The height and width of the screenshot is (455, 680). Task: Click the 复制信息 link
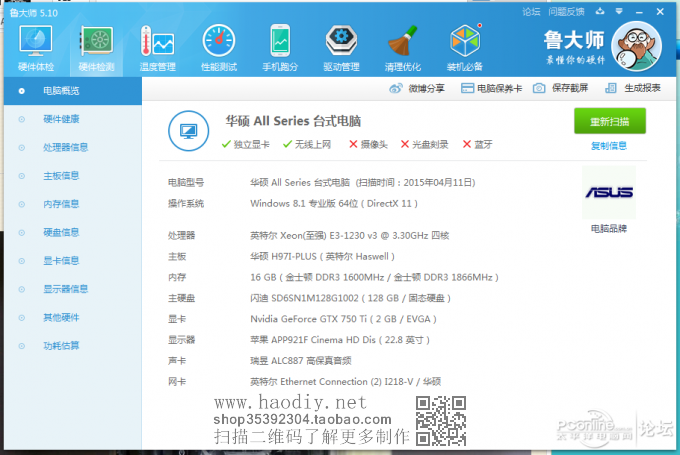coord(609,146)
